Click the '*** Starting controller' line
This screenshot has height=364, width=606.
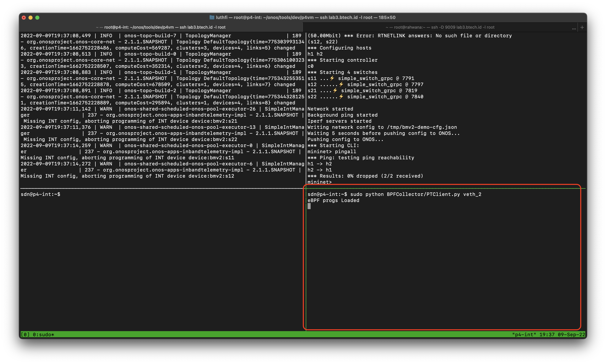343,60
